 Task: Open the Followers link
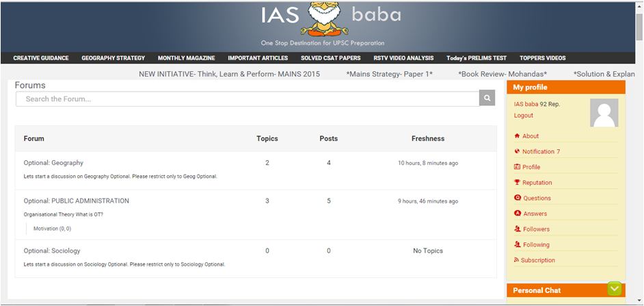[x=537, y=229]
